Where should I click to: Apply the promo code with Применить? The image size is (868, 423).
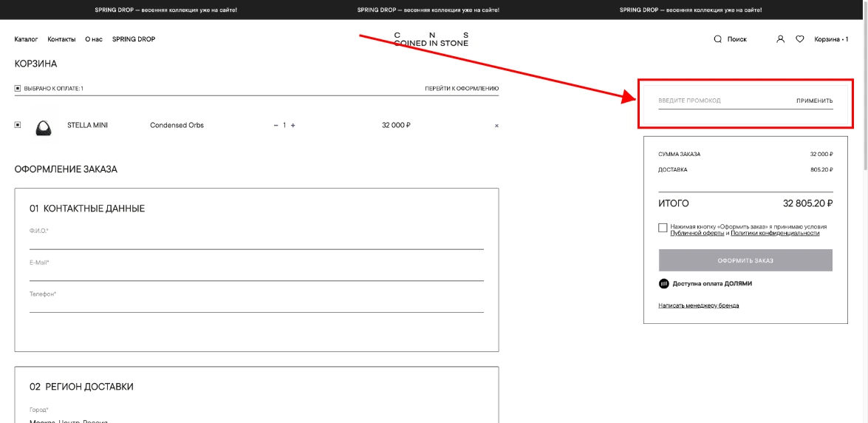coord(814,101)
